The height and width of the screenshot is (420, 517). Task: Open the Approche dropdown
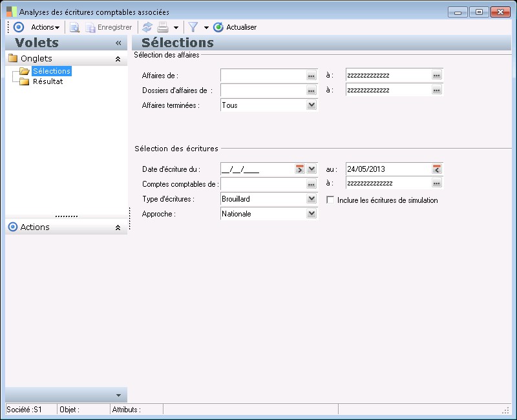(311, 213)
